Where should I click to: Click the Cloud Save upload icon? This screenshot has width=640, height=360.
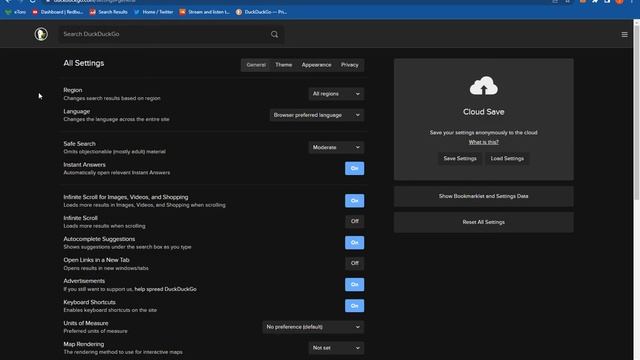click(x=483, y=86)
